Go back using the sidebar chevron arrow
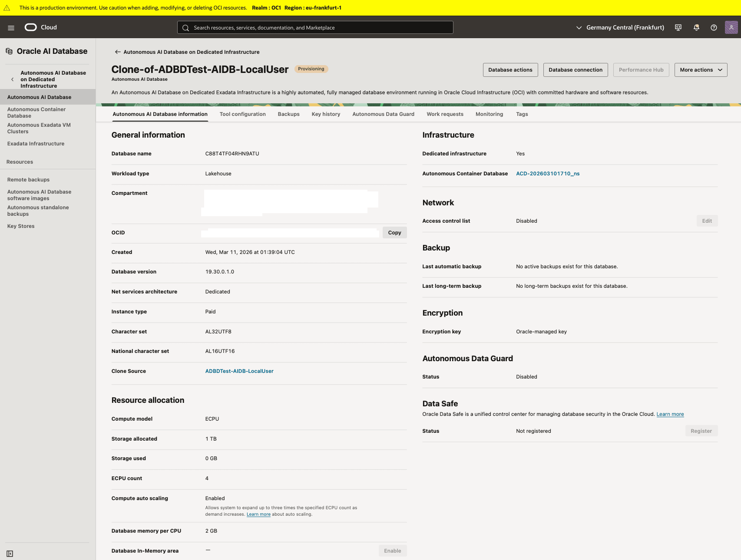Screen dimensions: 741x560 pos(12,79)
